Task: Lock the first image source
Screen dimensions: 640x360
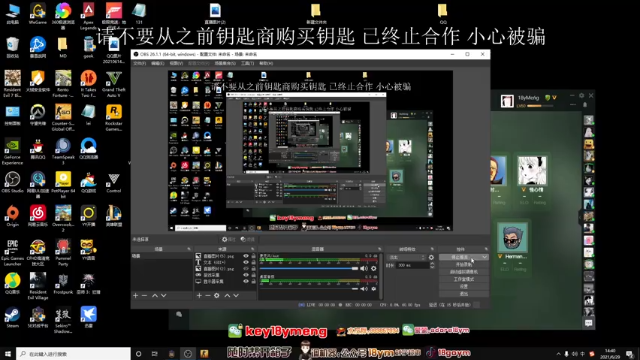Action: coord(253,256)
